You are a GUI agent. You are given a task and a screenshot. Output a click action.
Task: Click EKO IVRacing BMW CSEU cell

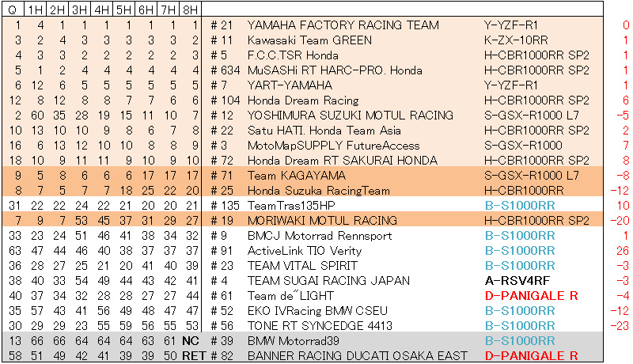(x=317, y=311)
